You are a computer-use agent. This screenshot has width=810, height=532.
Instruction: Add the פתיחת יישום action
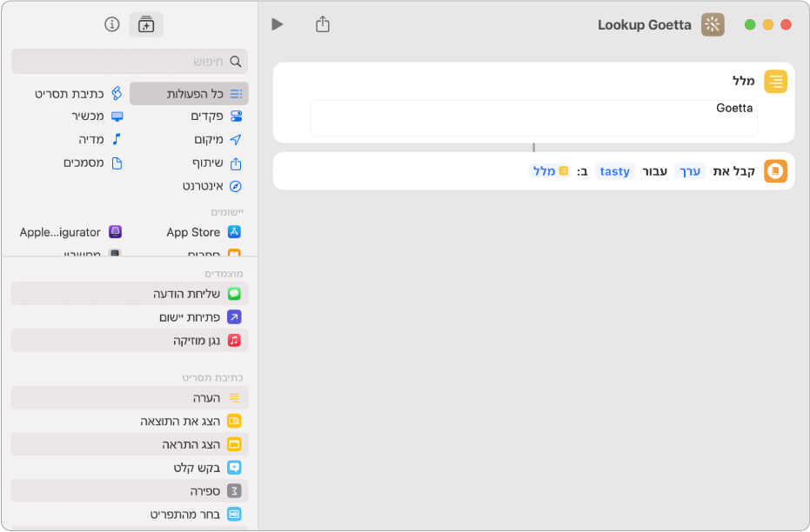click(x=130, y=316)
